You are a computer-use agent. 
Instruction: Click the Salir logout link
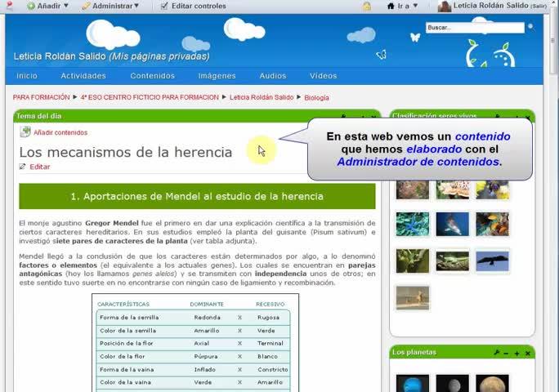click(539, 7)
